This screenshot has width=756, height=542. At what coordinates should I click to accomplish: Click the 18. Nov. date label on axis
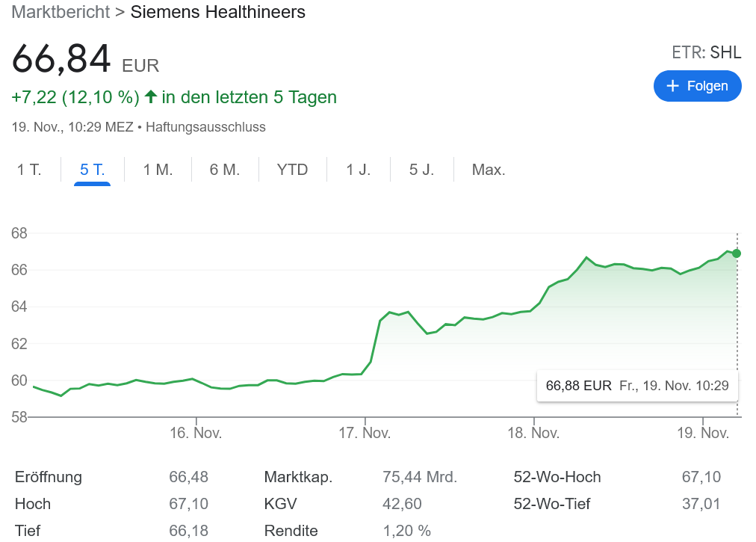pos(533,433)
